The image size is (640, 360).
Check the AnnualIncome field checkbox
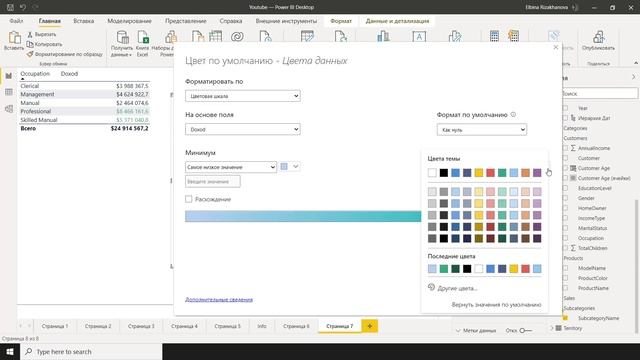click(x=565, y=148)
